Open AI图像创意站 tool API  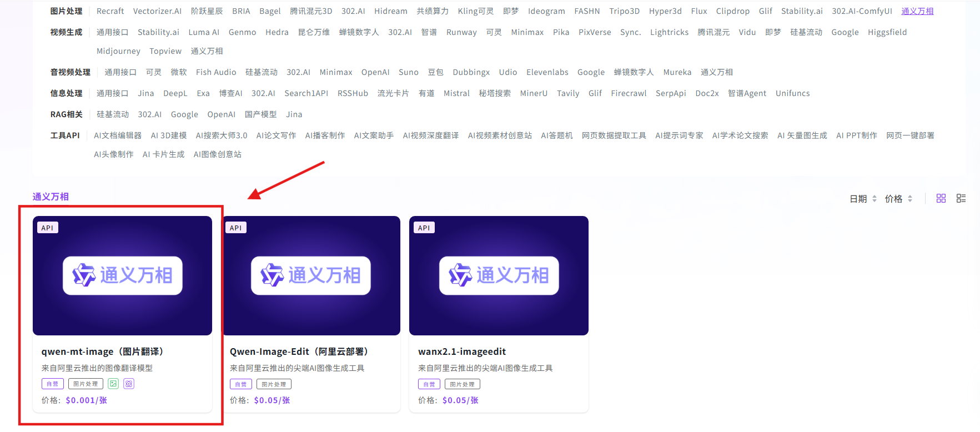tap(218, 154)
